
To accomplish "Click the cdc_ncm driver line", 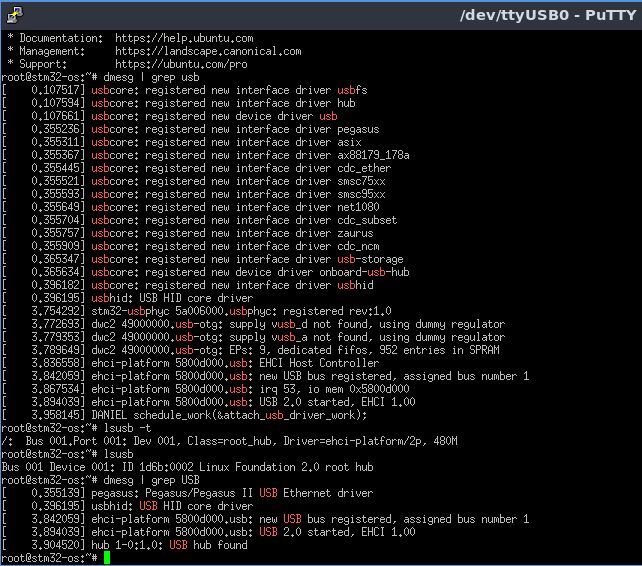I will click(x=190, y=247).
